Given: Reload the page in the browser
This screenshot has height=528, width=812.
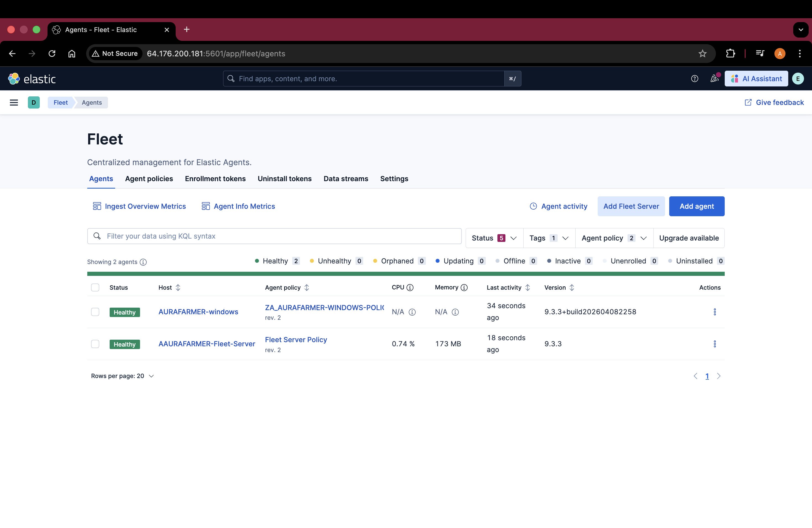Looking at the screenshot, I should 52,54.
